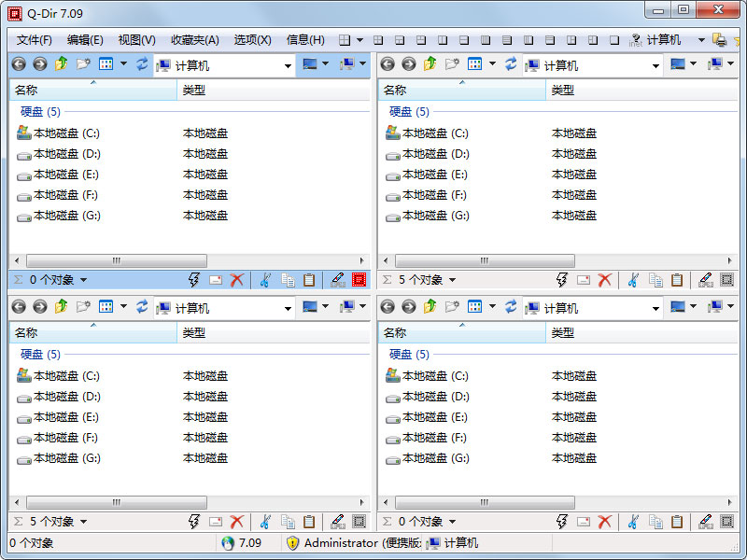Viewport: 747px width, 560px height.
Task: Create new folder in top-right pane
Action: (452, 63)
